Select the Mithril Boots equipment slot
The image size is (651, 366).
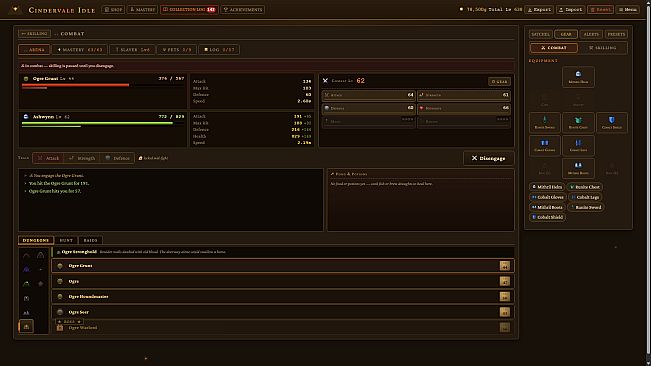pos(578,168)
